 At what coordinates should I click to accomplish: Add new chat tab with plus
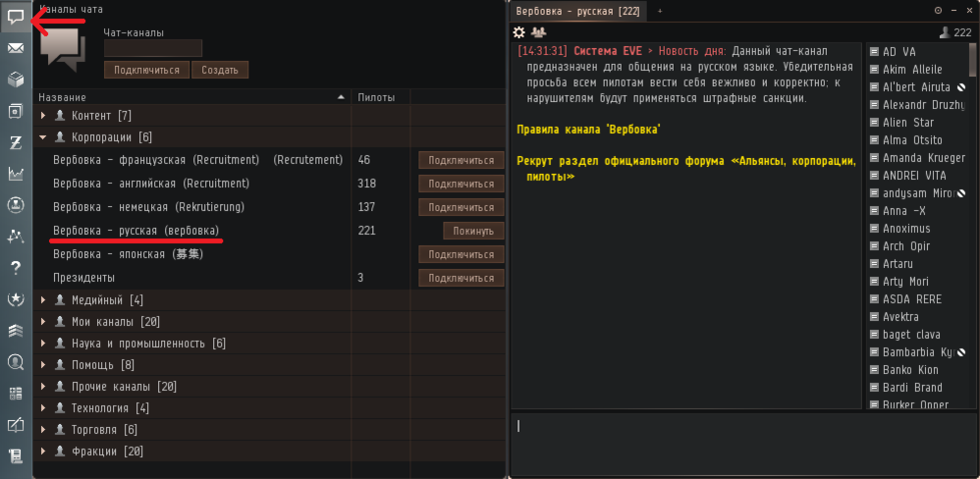tap(660, 11)
